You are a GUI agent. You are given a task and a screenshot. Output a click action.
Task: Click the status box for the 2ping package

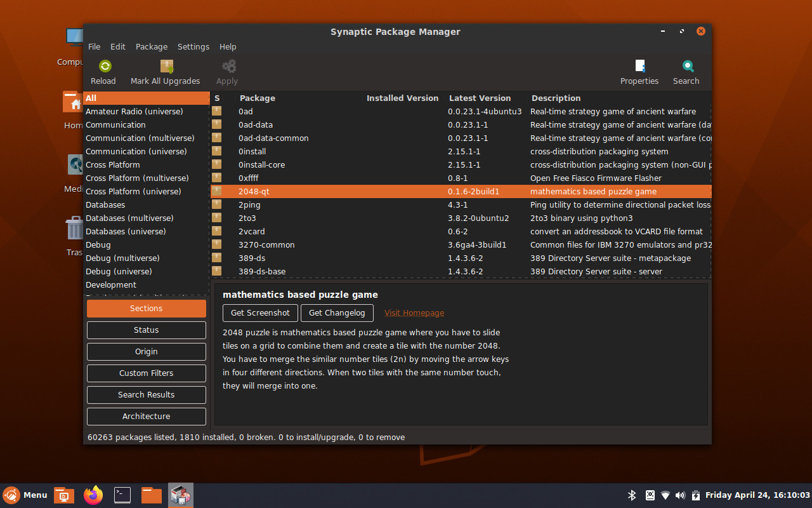click(x=217, y=204)
